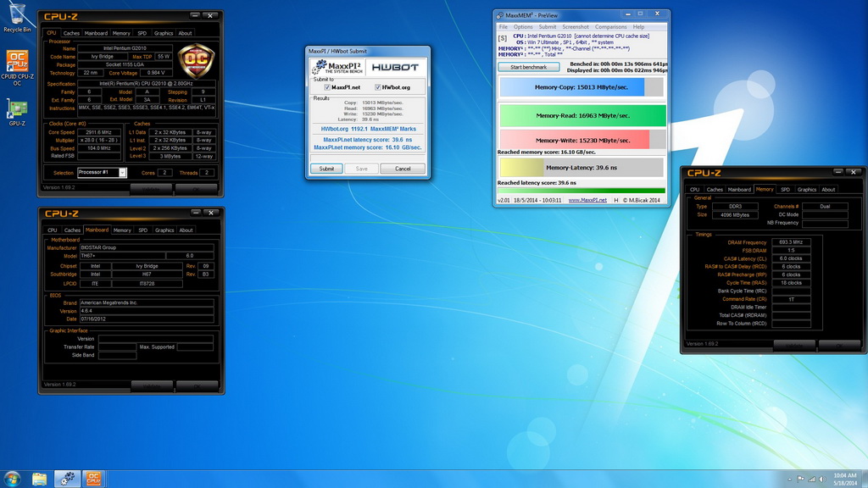Select Caches tab in right CPU-Z Memory window

pyautogui.click(x=714, y=189)
